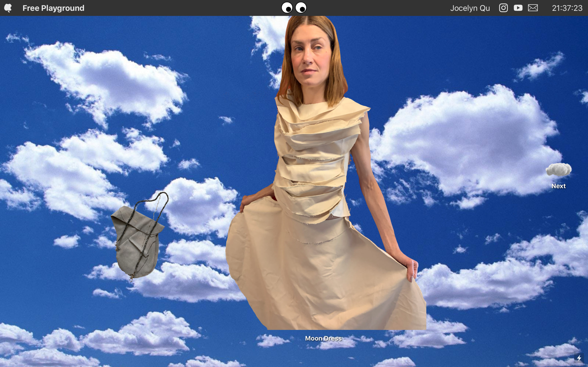Open the Free Playground menu title

(x=53, y=8)
